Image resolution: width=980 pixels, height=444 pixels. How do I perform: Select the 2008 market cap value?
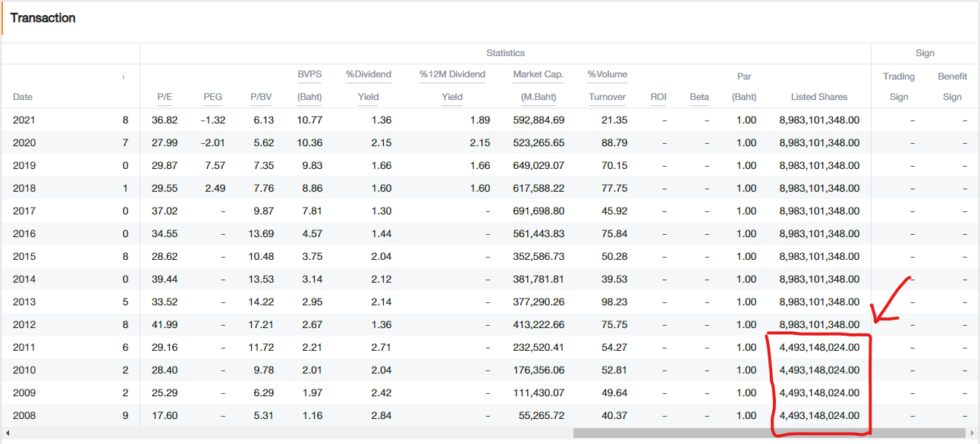tap(539, 415)
